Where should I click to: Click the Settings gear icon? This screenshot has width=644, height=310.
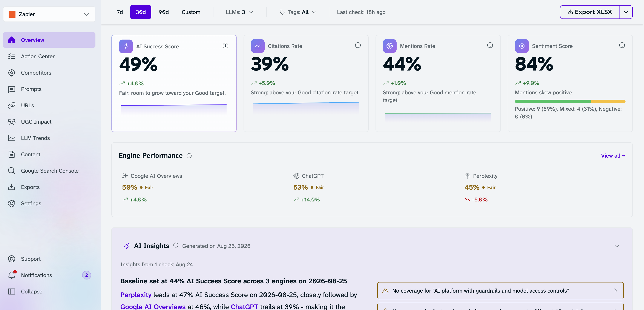pyautogui.click(x=12, y=203)
